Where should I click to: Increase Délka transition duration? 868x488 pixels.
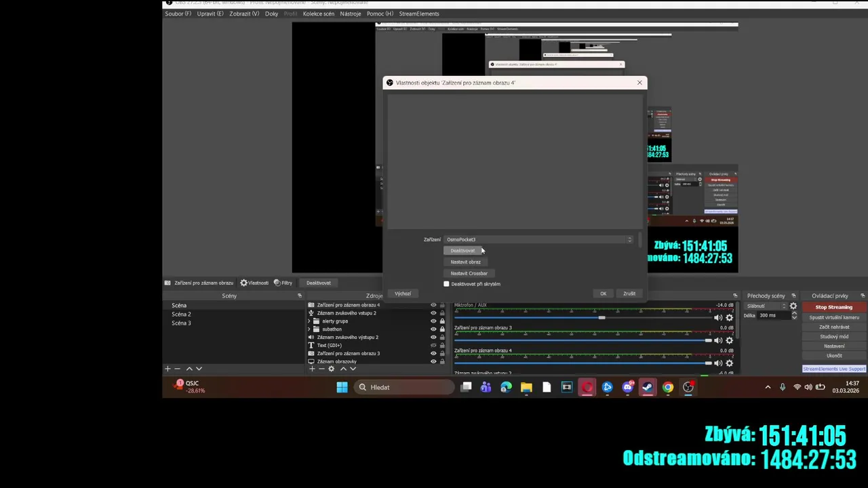pyautogui.click(x=794, y=313)
